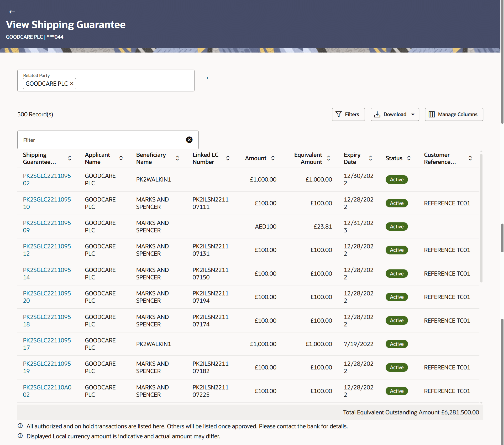Sort by Amount column
504x445 pixels.
click(x=273, y=158)
